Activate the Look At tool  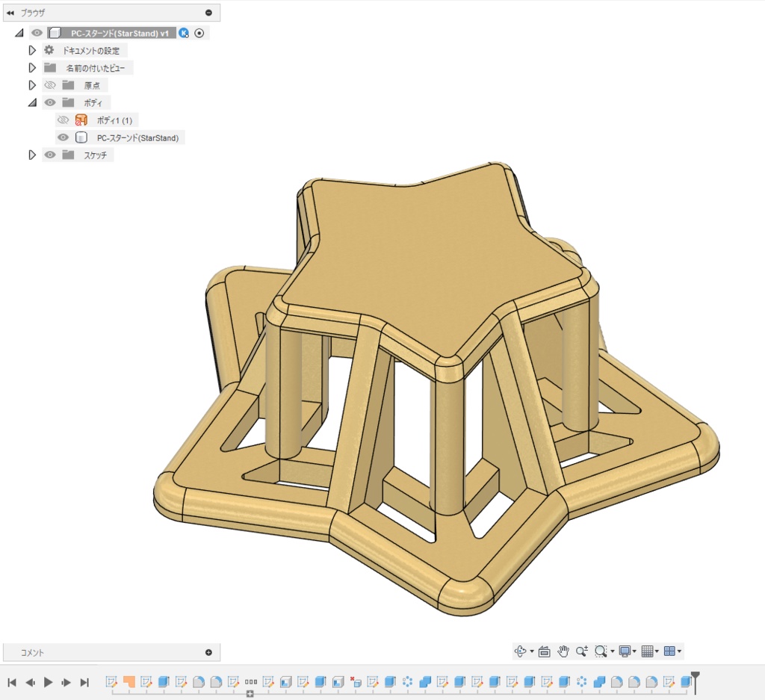(544, 651)
